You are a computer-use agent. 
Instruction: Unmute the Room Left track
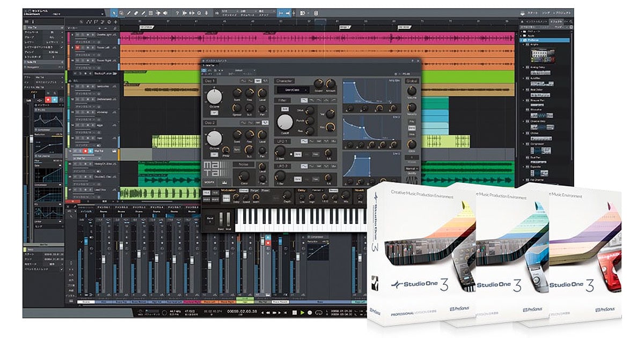point(78,47)
